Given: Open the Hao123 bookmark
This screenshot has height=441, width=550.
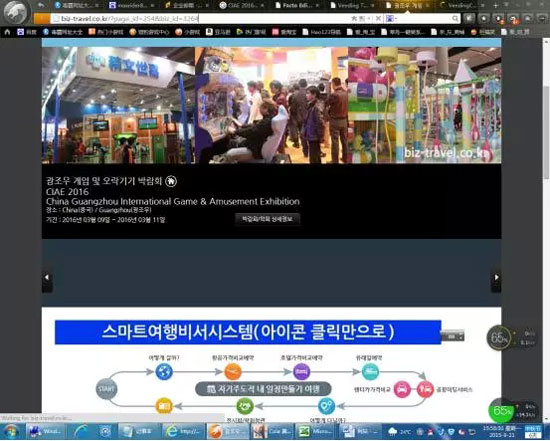Looking at the screenshot, I should [322, 32].
